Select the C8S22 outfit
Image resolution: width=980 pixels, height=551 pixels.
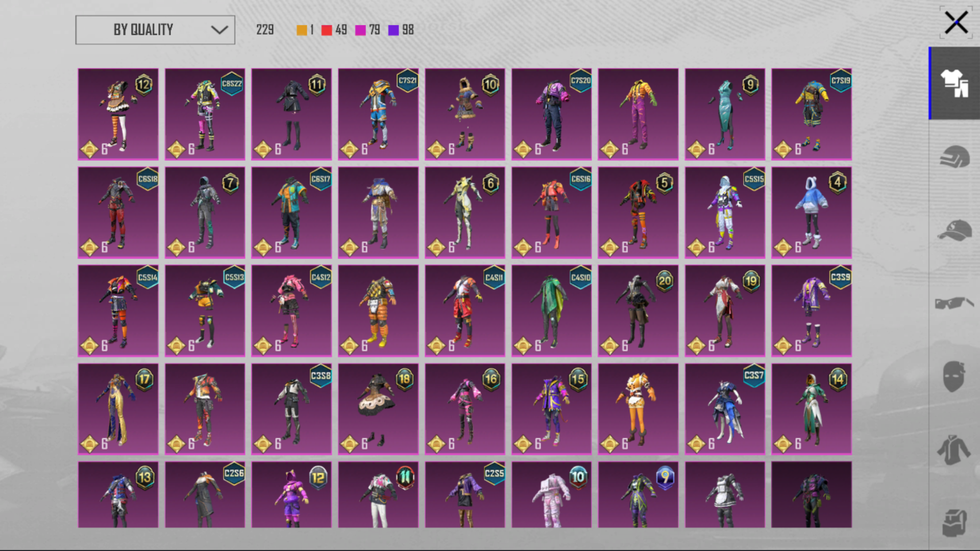tap(205, 114)
